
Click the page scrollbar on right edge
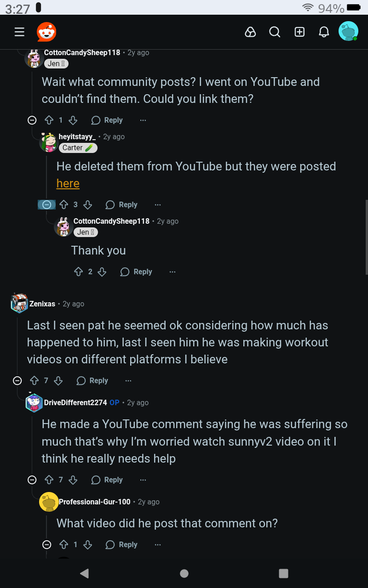366,237
